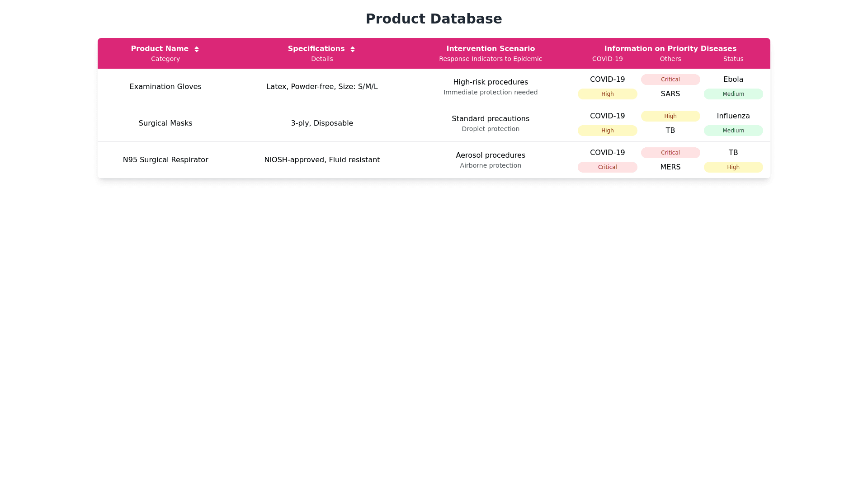Click Information on Priority Diseases header
868x488 pixels.
tap(670, 49)
